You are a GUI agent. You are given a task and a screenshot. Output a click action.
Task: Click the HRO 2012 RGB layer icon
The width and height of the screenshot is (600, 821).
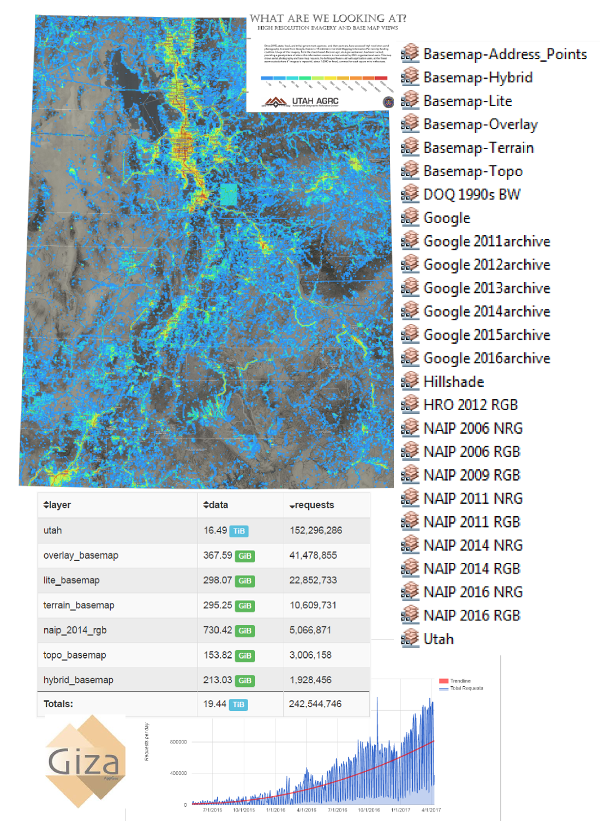[x=410, y=404]
